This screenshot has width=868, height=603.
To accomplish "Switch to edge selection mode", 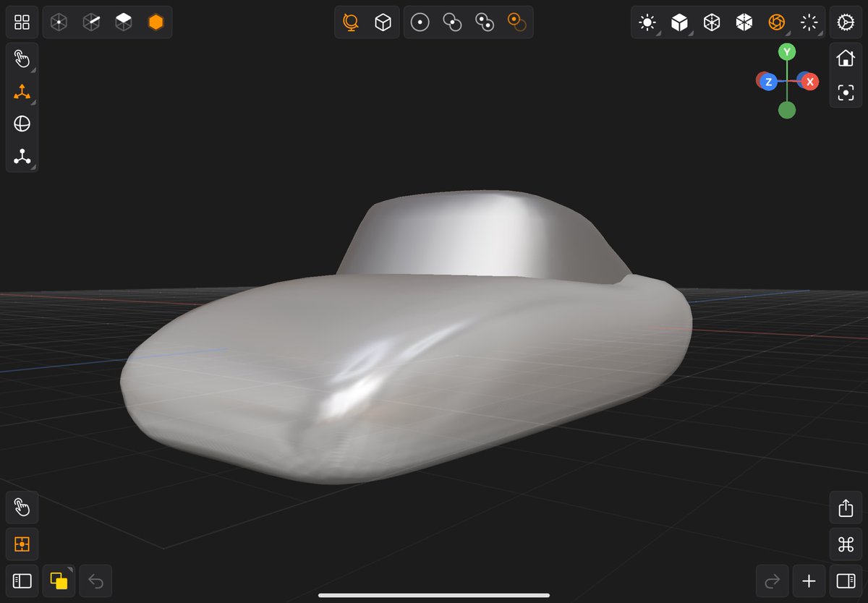I will 91,22.
